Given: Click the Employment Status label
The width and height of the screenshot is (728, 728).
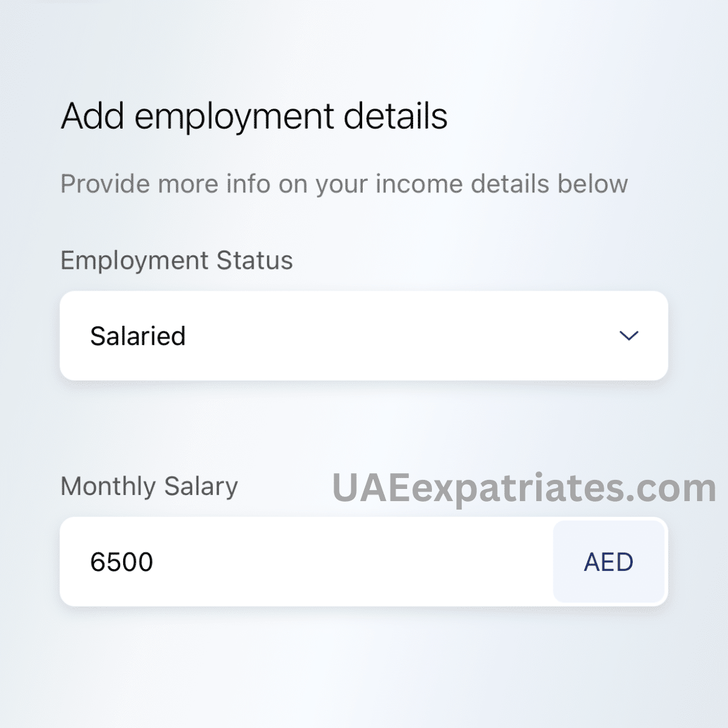Looking at the screenshot, I should coord(177,260).
